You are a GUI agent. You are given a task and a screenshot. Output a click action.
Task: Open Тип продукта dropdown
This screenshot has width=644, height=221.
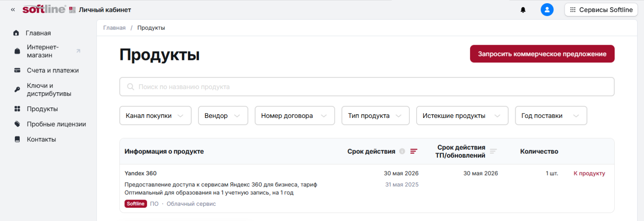point(375,116)
